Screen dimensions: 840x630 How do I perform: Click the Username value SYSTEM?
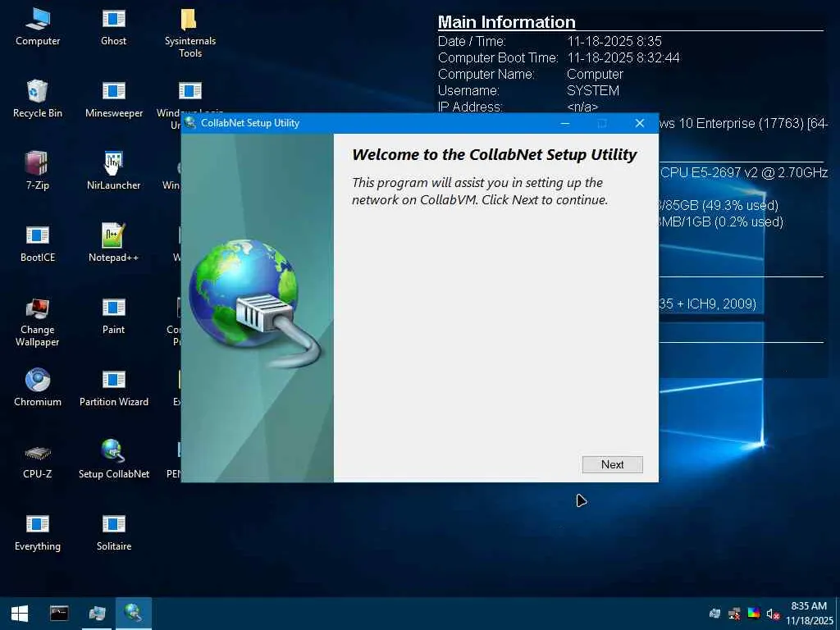pos(593,90)
